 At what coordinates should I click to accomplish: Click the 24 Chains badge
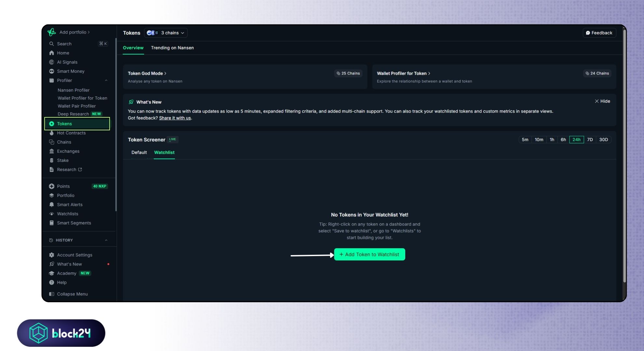coord(597,73)
